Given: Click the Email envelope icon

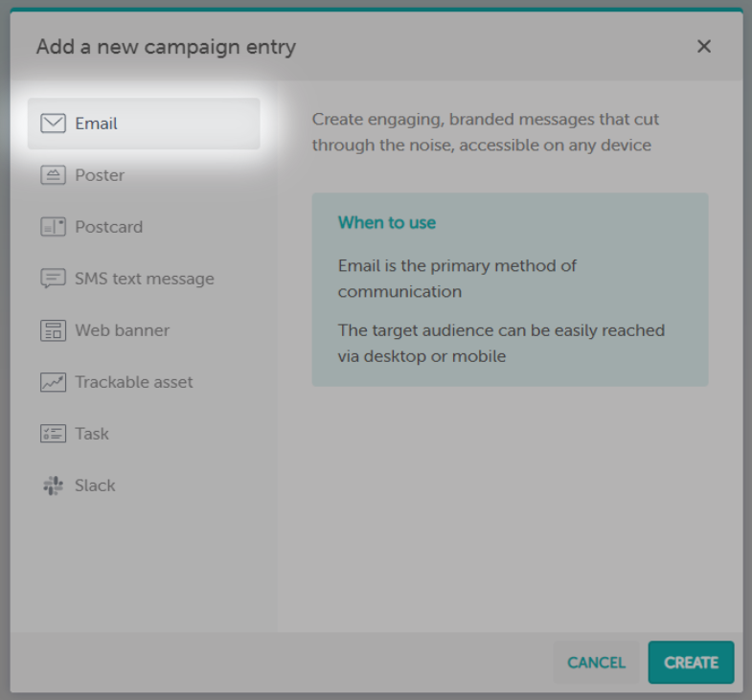Looking at the screenshot, I should coord(53,124).
